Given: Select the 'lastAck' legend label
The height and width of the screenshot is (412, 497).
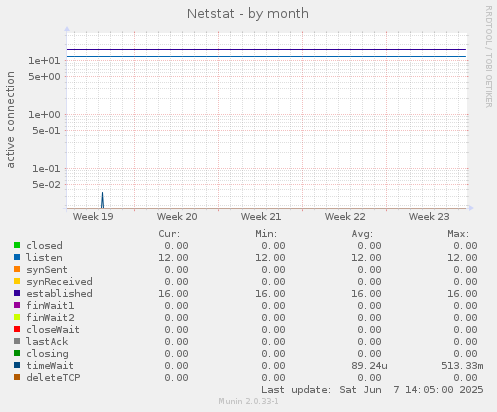Looking at the screenshot, I should coord(47,342).
